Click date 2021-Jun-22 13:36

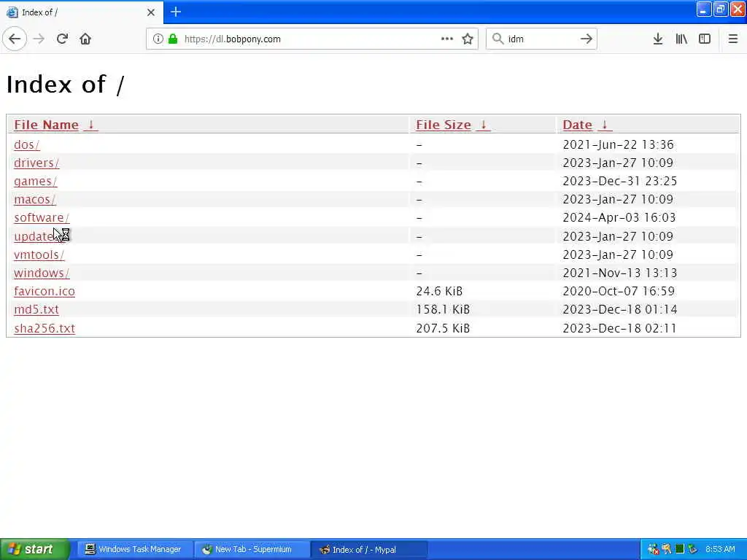point(618,144)
